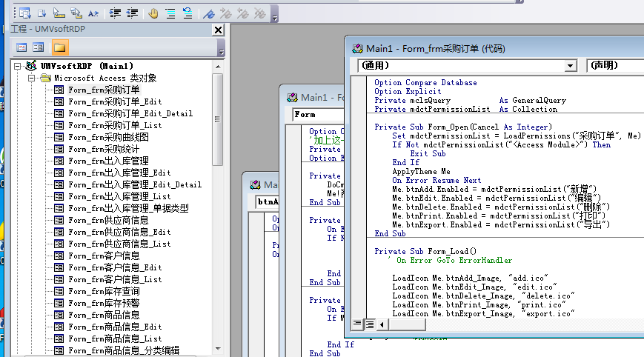
Task: Click the List Constants toolbar icon
Action: tap(42, 13)
